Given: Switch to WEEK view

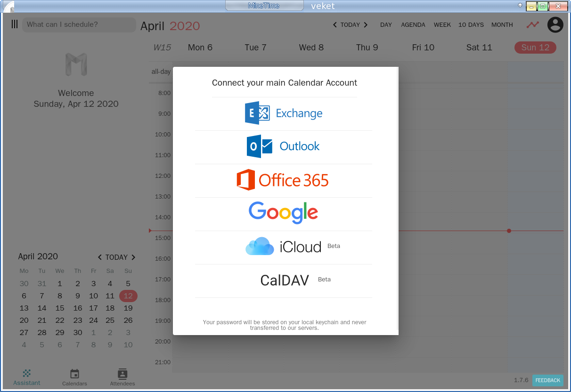Looking at the screenshot, I should coord(442,25).
